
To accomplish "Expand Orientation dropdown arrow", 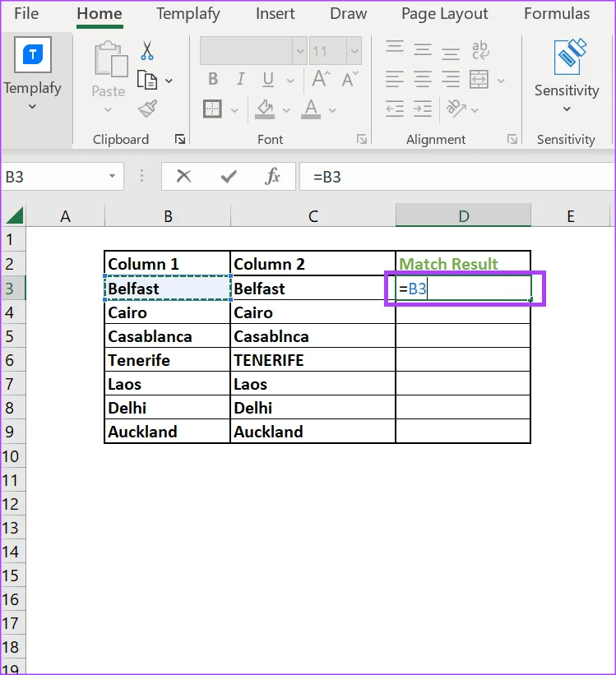I will [x=475, y=110].
